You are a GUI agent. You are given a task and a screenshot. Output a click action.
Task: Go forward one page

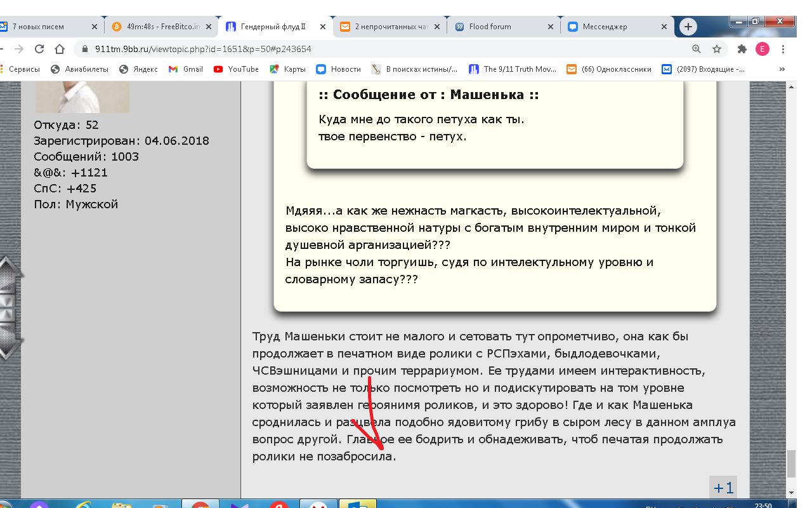[x=19, y=49]
